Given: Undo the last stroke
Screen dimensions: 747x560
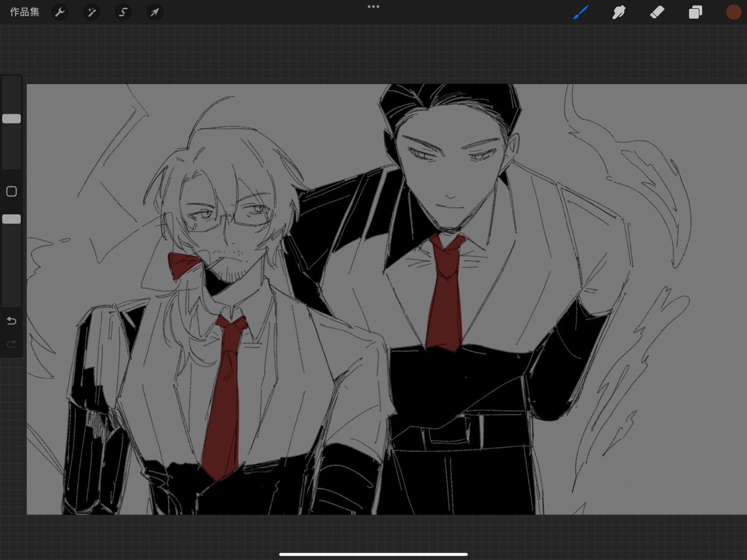Looking at the screenshot, I should (x=11, y=321).
